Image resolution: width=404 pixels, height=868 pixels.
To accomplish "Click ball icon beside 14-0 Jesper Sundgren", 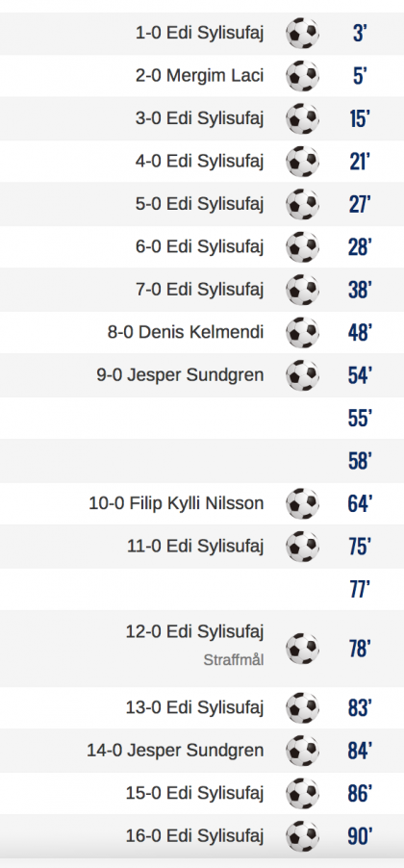I will click(x=302, y=751).
